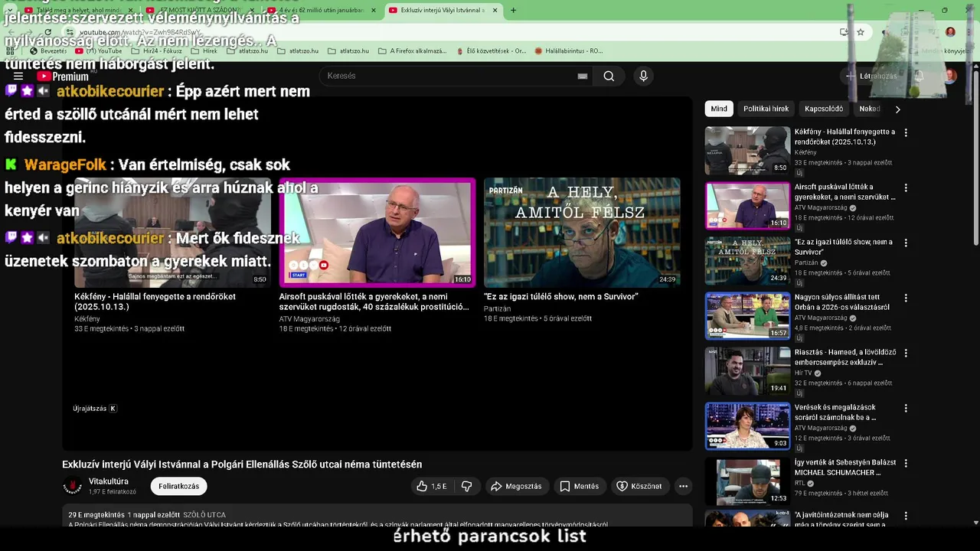Open sidebar thumbnail with 9:03 duration
The image size is (980, 551).
747,426
